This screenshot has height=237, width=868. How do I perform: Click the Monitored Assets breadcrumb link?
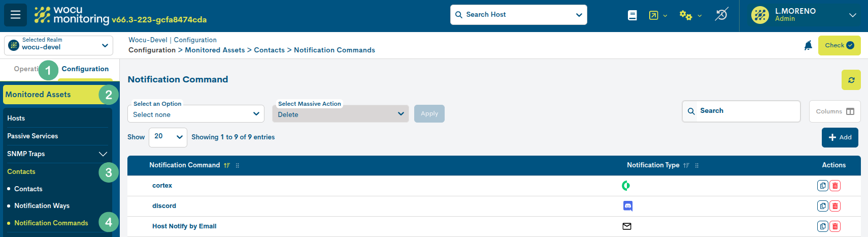[215, 50]
